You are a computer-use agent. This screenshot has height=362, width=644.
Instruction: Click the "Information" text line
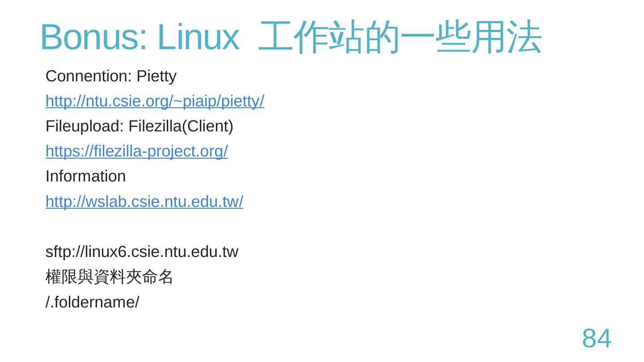(85, 176)
